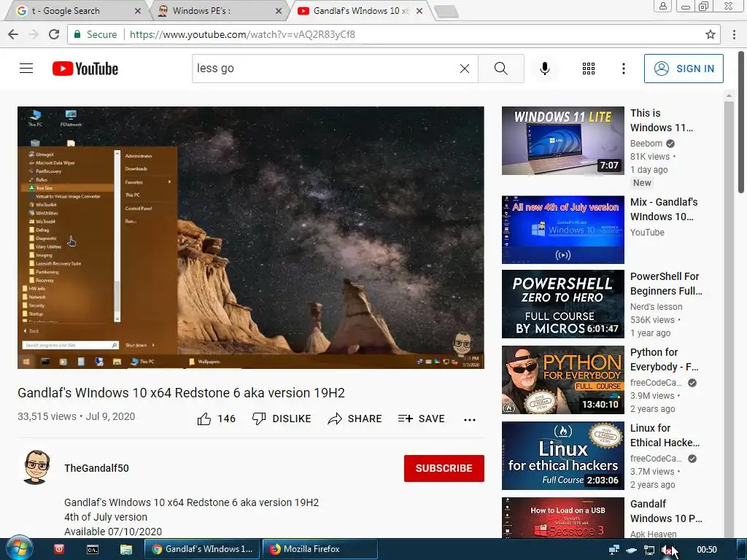The width and height of the screenshot is (747, 560).
Task: Click the magnifier search button
Action: tap(500, 69)
